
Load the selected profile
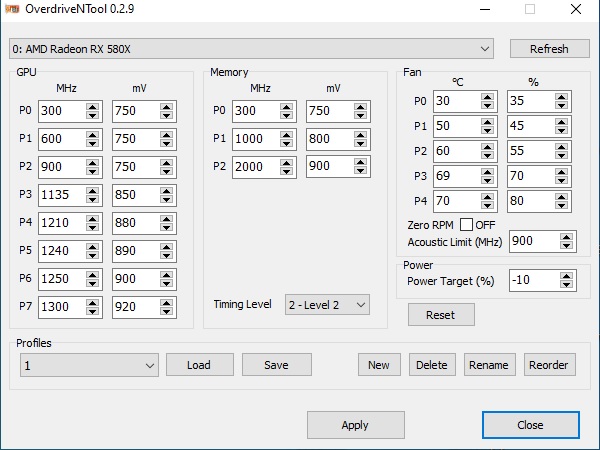(x=200, y=365)
